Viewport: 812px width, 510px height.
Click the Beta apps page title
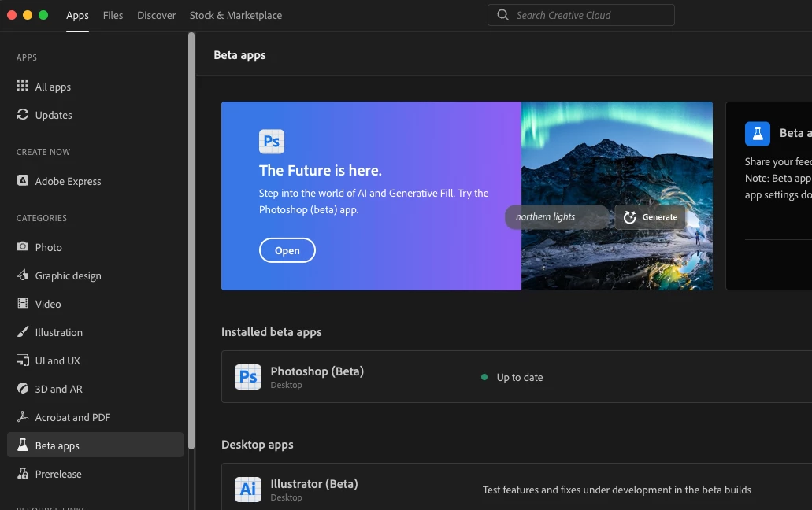click(x=239, y=55)
